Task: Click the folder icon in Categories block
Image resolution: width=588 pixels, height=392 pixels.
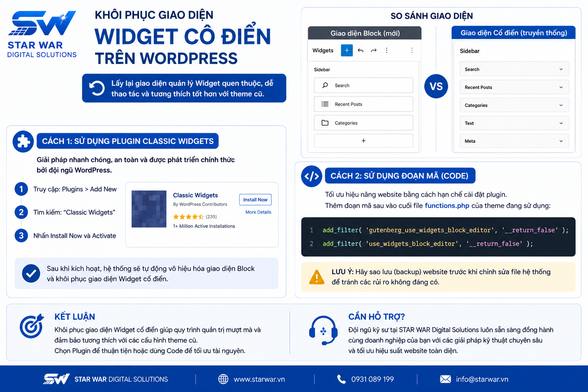Action: (325, 123)
